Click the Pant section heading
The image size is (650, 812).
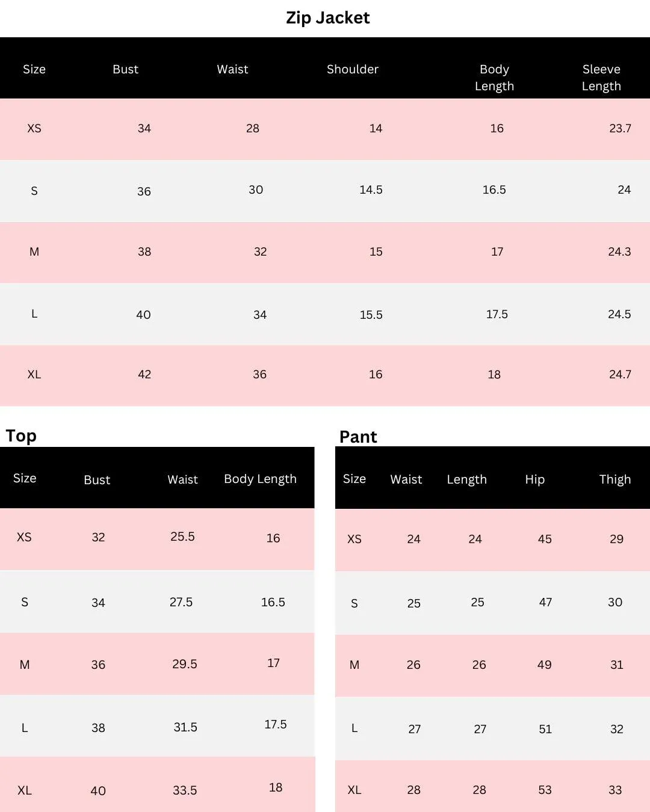(x=358, y=437)
